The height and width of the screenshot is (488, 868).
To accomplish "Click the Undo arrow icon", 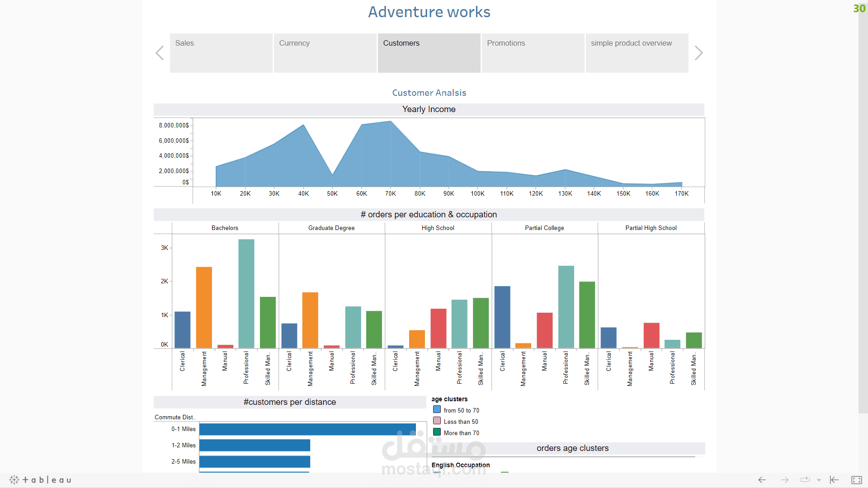I will pyautogui.click(x=762, y=480).
